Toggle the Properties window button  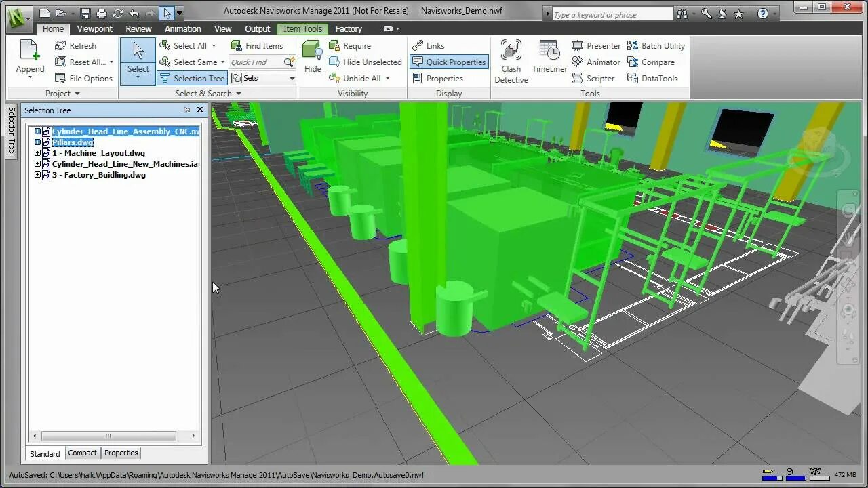(437, 78)
